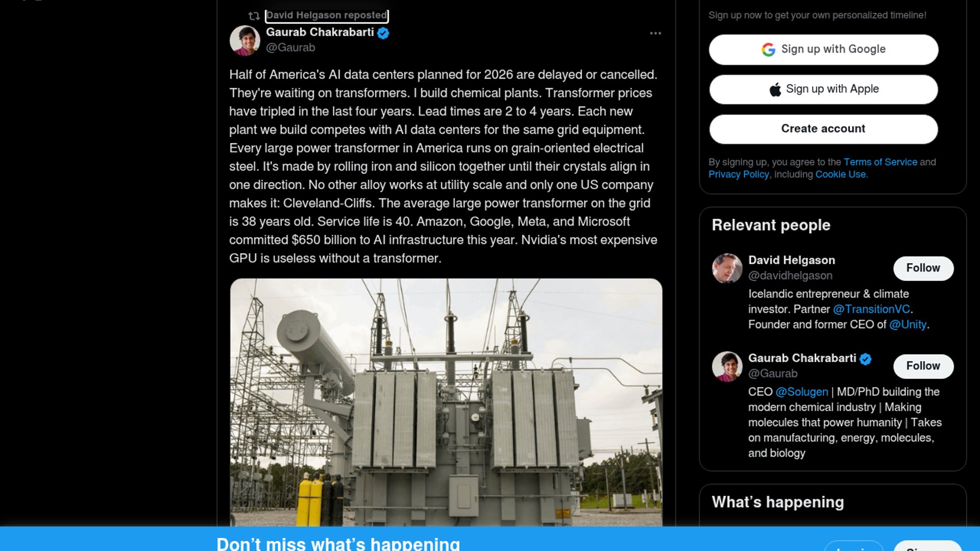Screen dimensions: 980x551
Task: Follow David Helgason
Action: tap(923, 268)
